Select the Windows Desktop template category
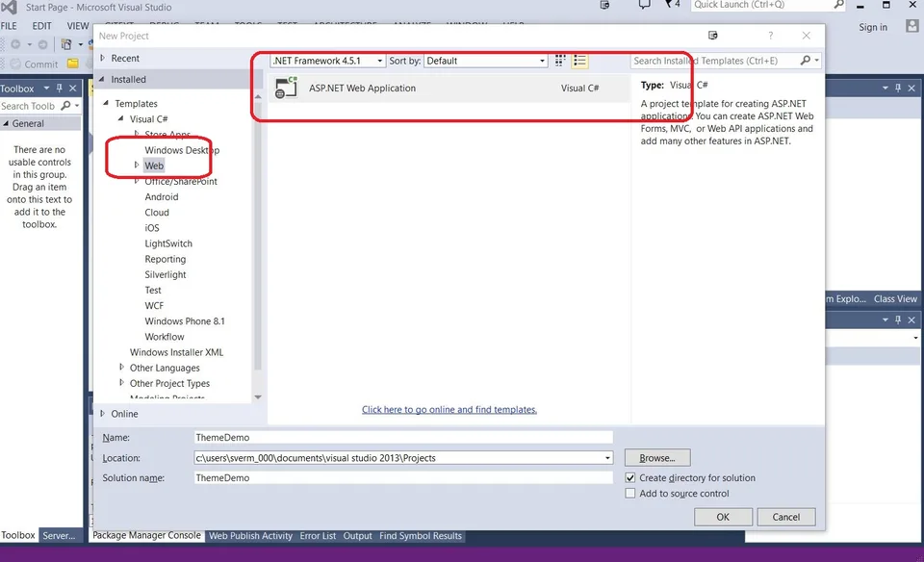 pyautogui.click(x=182, y=149)
